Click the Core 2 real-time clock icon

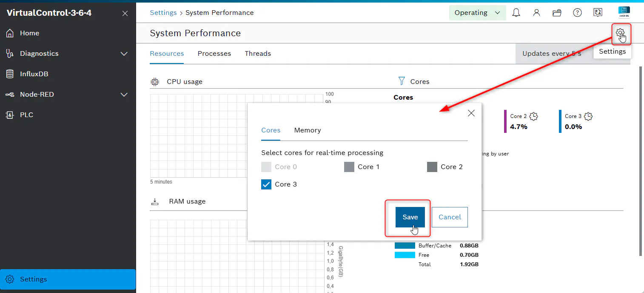pos(533,116)
